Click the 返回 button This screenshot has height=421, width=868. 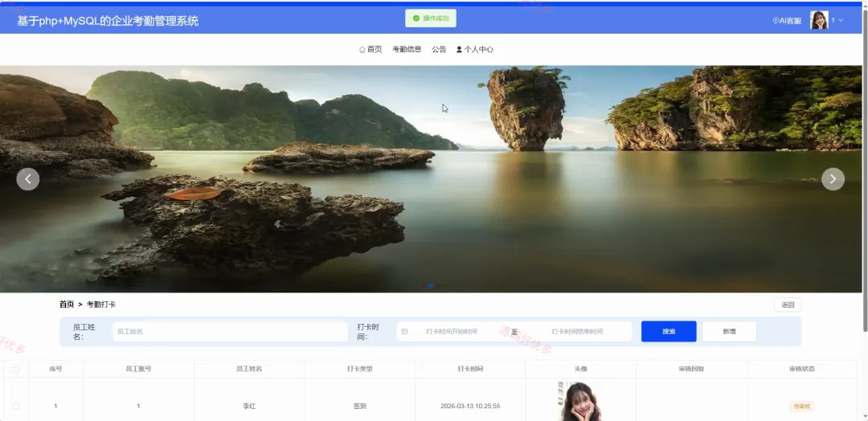tap(788, 305)
